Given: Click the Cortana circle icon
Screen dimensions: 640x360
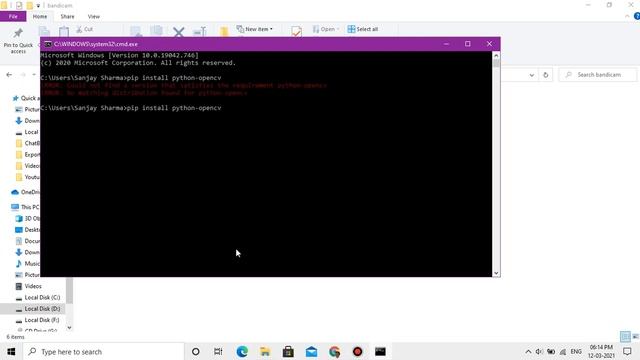Looking at the screenshot, I should 196,351.
